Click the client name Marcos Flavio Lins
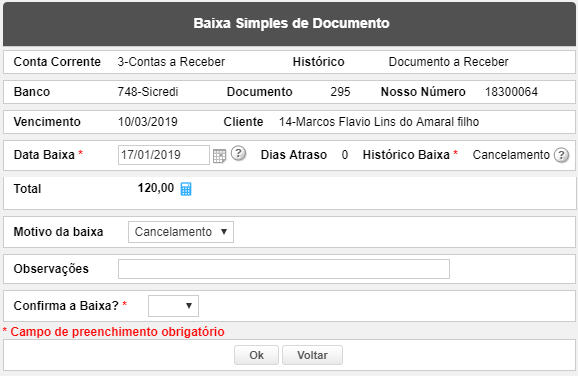The image size is (578, 376). pos(379,122)
